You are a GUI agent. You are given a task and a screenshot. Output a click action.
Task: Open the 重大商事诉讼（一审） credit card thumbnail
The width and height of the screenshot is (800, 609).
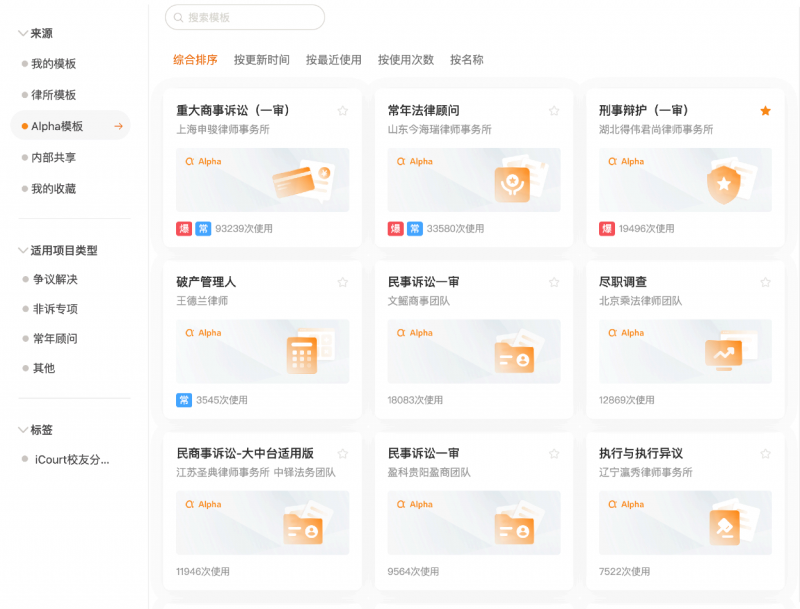pos(262,180)
